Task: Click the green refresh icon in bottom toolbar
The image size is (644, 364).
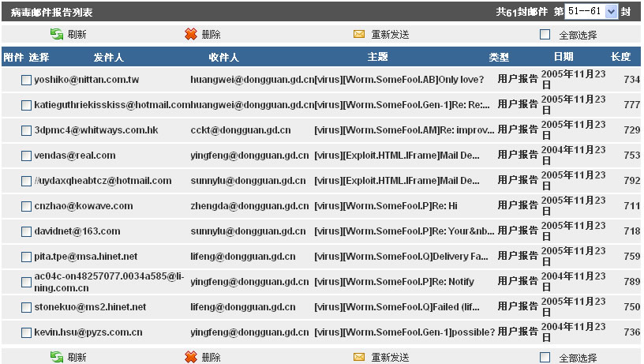Action: pyautogui.click(x=56, y=358)
